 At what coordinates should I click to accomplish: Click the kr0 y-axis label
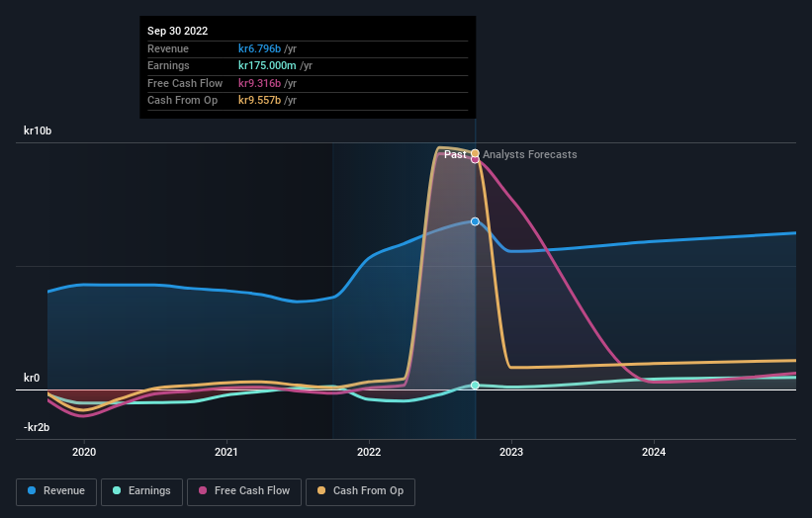click(32, 378)
